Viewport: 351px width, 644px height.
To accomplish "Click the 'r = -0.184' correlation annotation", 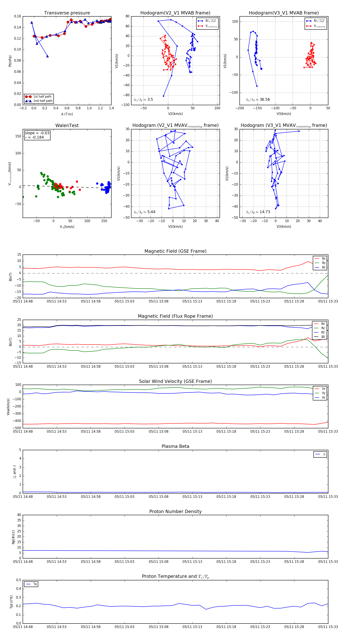I will (35, 137).
